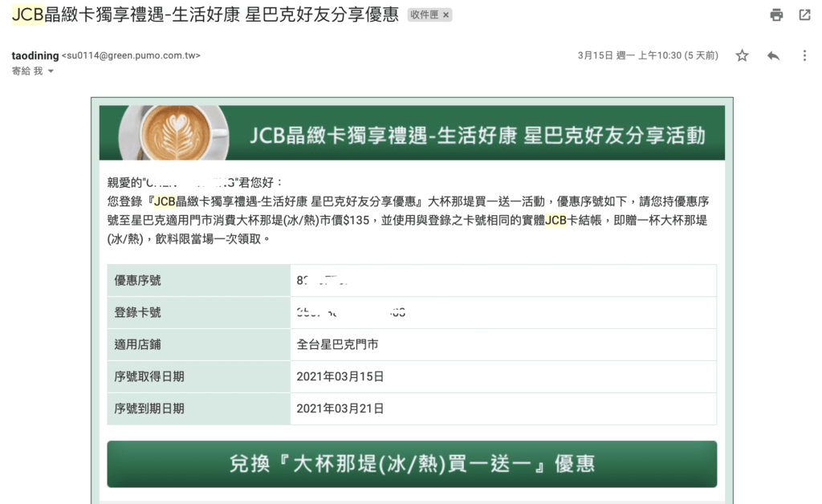Click the expiry date 2021年03月21日
822x504 pixels.
pos(340,408)
